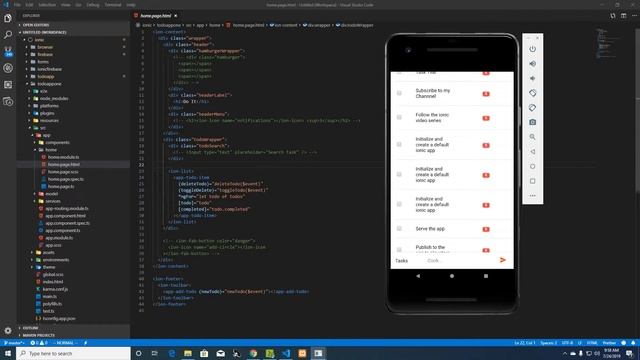The width and height of the screenshot is (640, 360).
Task: Open Microsoft Edge from the taskbar
Action: [171, 353]
